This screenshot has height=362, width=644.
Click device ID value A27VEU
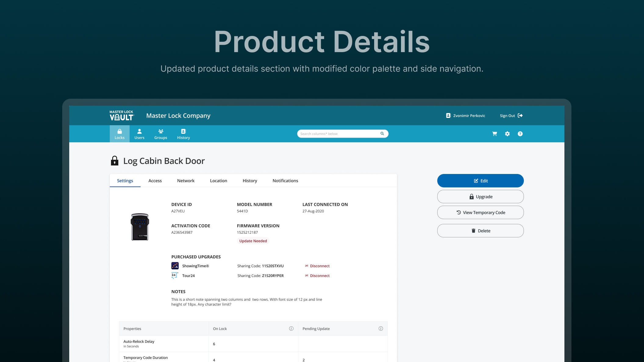coord(178,211)
